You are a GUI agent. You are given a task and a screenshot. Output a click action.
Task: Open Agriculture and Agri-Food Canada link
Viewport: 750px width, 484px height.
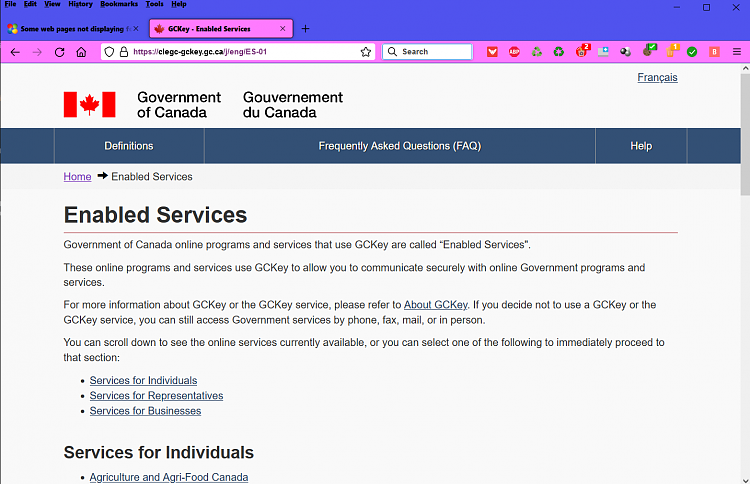point(169,477)
